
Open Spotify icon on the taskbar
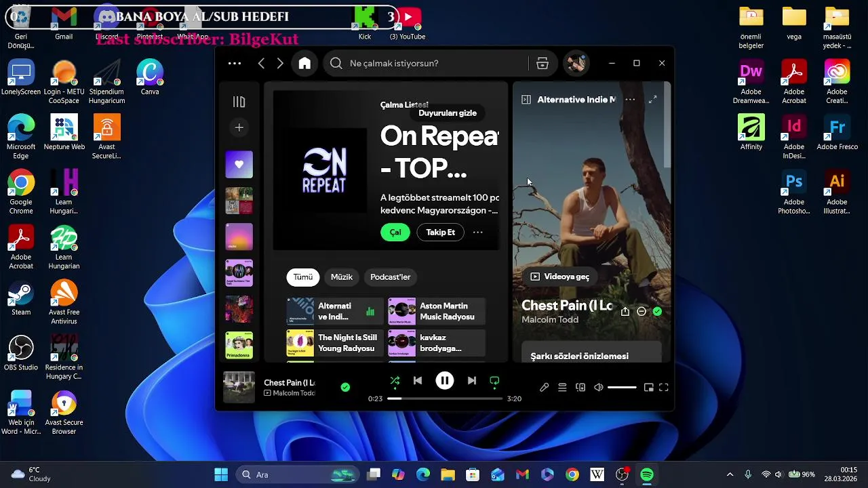(647, 474)
